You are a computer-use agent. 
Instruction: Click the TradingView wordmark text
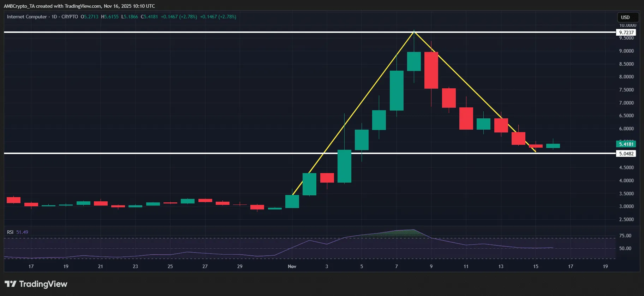click(x=43, y=284)
